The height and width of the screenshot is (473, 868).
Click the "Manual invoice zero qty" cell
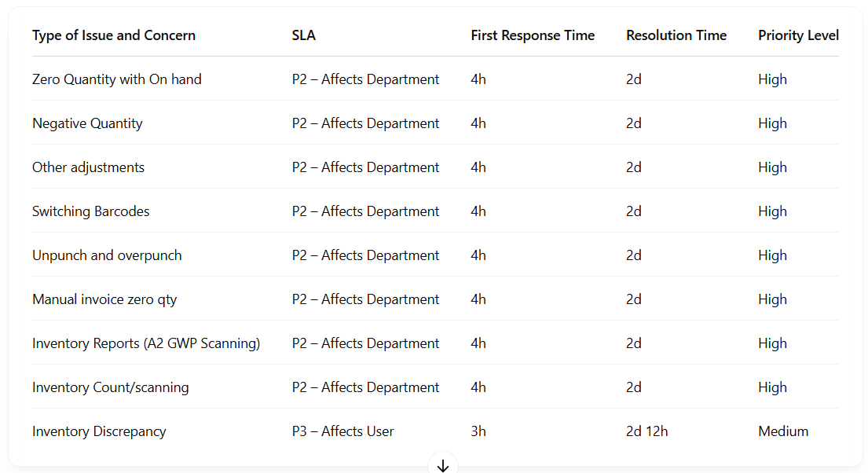click(x=104, y=299)
